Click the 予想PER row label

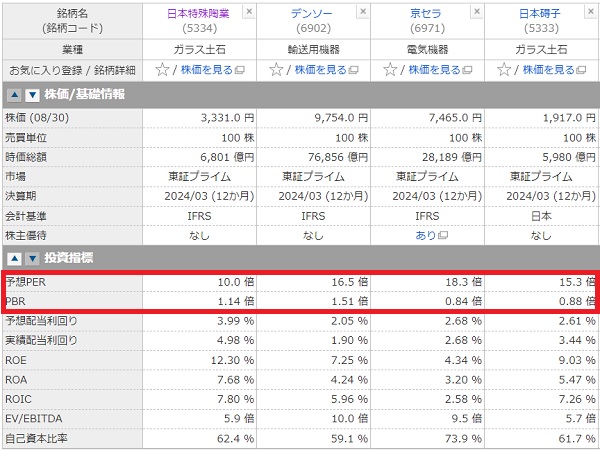(26, 282)
